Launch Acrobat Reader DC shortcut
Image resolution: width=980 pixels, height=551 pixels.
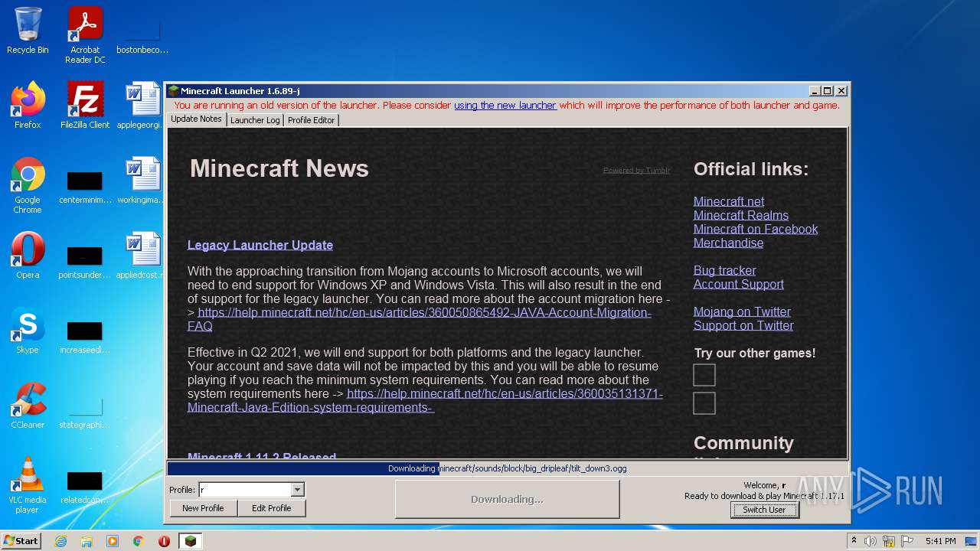point(85,35)
